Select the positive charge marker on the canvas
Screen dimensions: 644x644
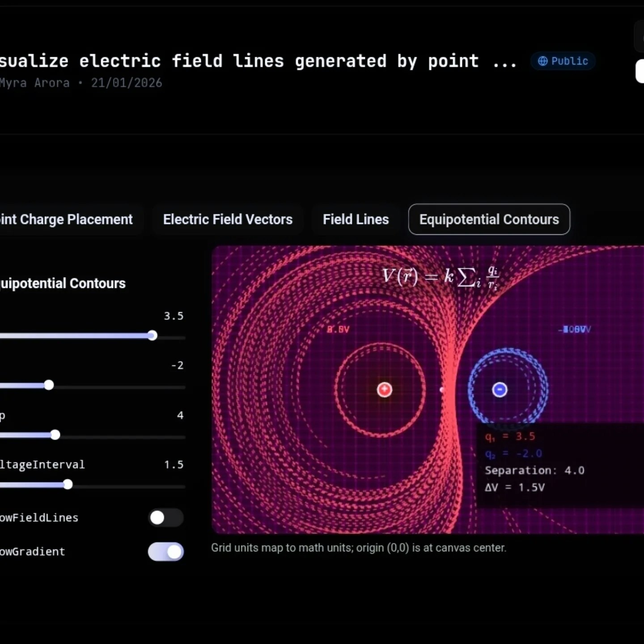point(384,390)
